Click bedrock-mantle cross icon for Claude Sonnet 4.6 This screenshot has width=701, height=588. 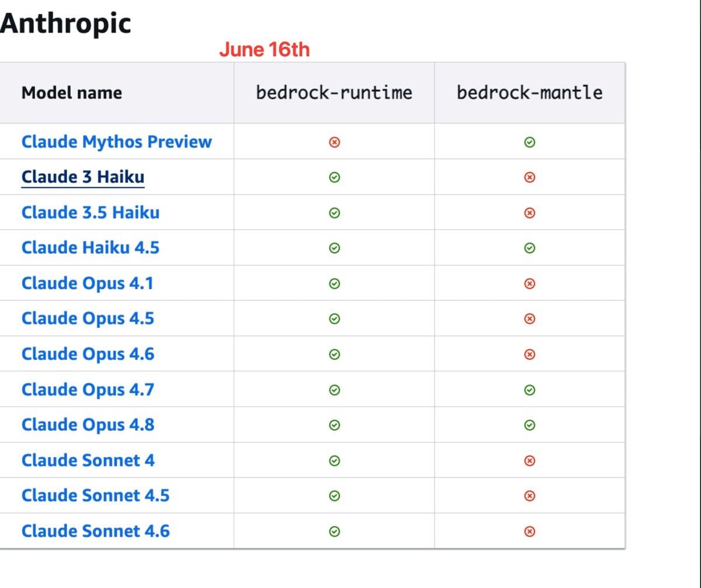point(529,531)
